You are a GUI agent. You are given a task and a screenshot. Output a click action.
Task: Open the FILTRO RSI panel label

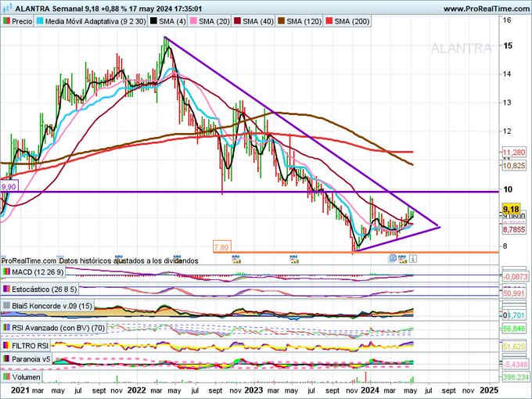pos(31,346)
